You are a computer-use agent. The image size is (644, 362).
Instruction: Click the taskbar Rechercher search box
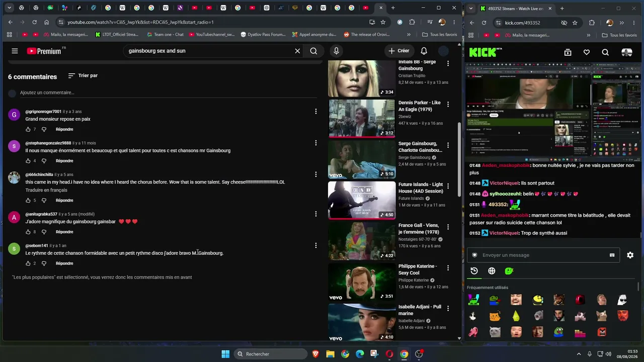click(x=270, y=354)
